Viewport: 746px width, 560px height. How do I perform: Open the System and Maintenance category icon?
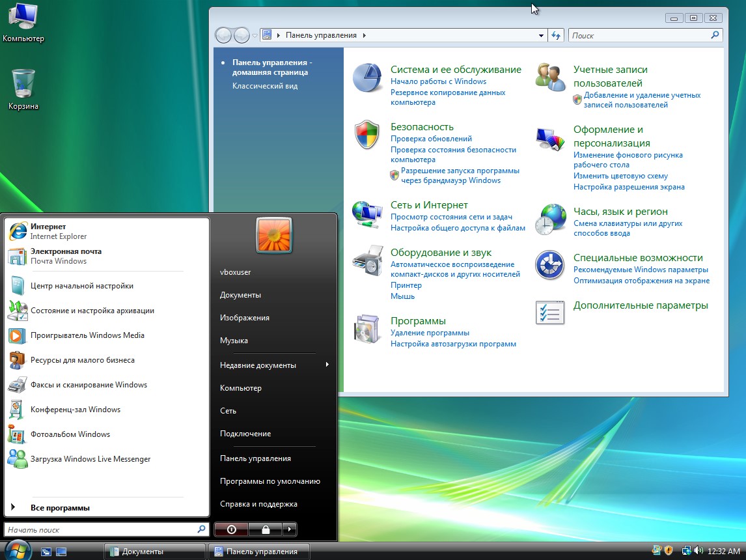pos(367,77)
